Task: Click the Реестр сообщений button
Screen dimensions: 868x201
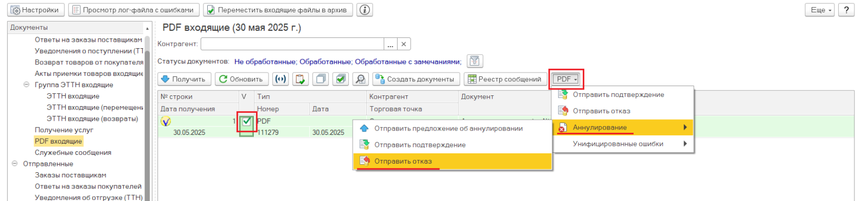Action: point(505,79)
